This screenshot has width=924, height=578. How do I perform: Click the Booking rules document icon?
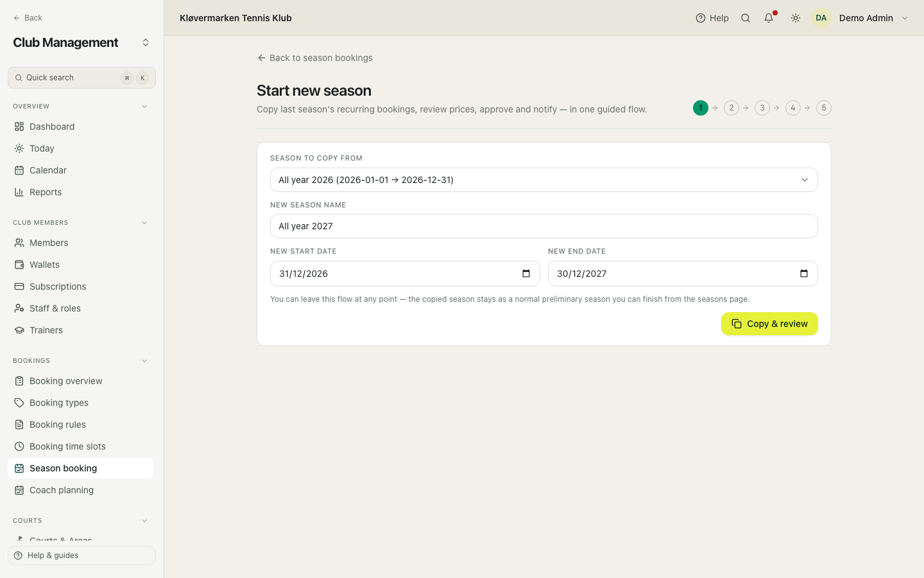[x=19, y=425]
